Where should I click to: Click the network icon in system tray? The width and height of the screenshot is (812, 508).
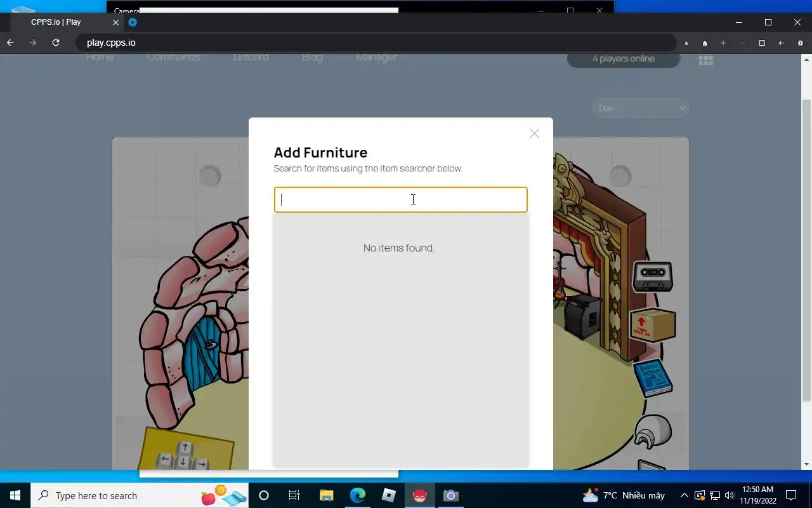point(714,495)
